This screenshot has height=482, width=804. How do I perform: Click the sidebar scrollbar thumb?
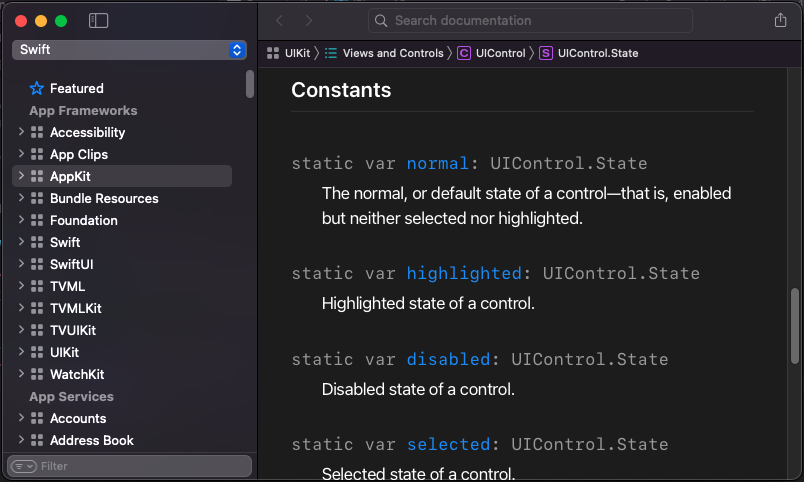tap(250, 84)
